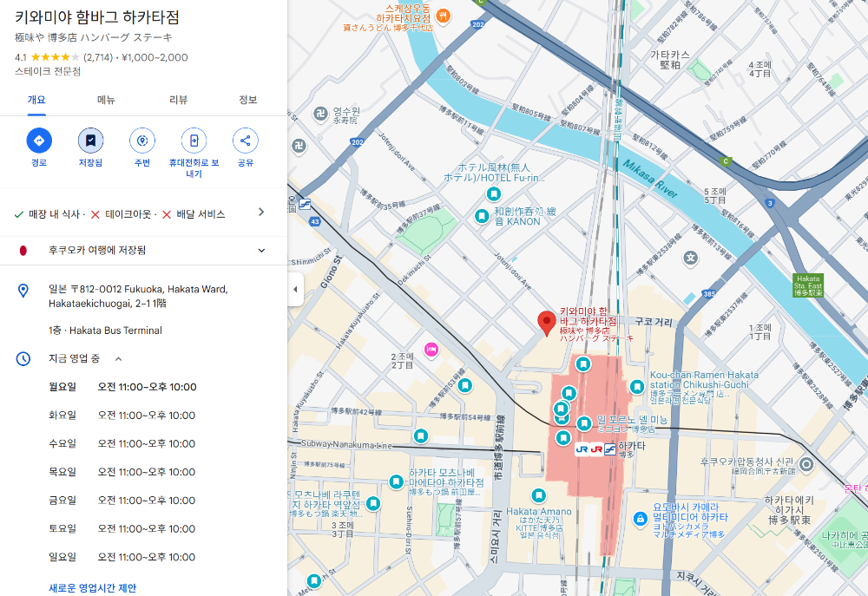Click the blue 경로 directions icon

click(39, 141)
